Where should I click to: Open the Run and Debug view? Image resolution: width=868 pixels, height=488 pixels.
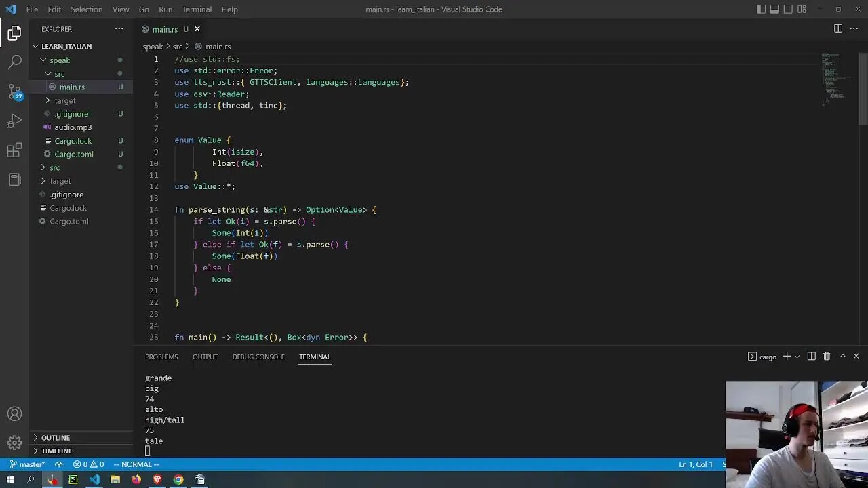pos(14,121)
